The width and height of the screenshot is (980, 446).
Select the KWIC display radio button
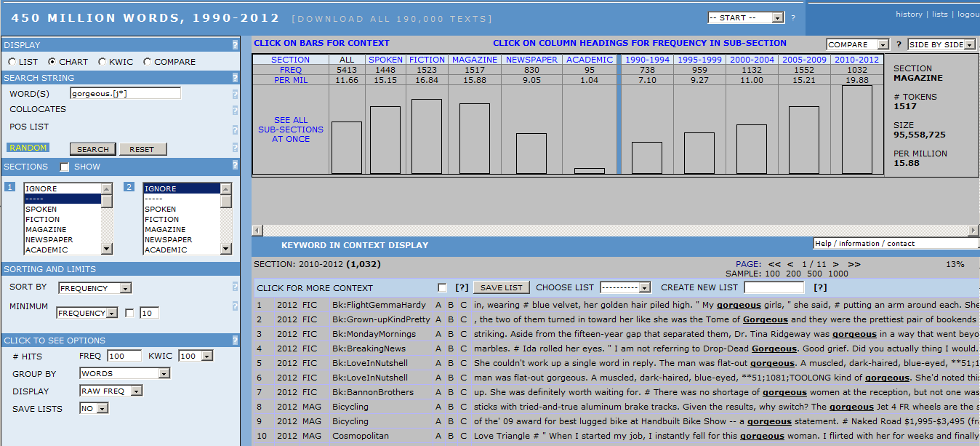103,62
